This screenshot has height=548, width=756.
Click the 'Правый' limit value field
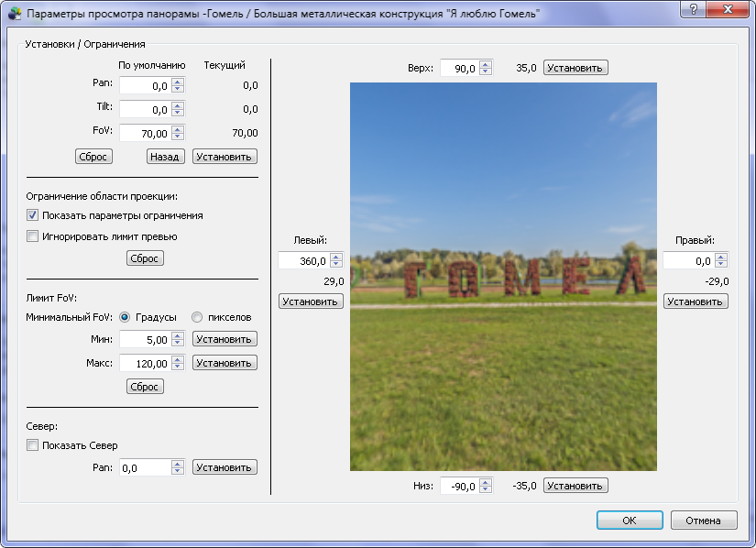689,261
